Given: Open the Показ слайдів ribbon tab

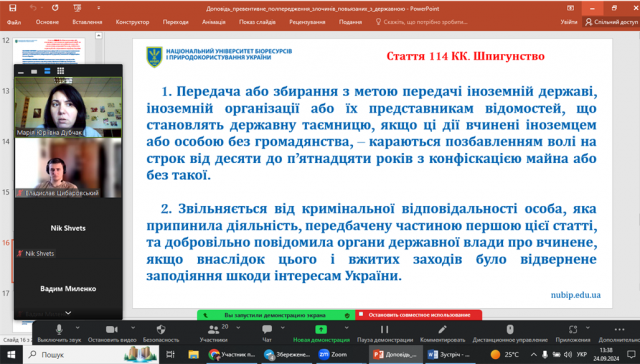Looking at the screenshot, I should pyautogui.click(x=257, y=22).
